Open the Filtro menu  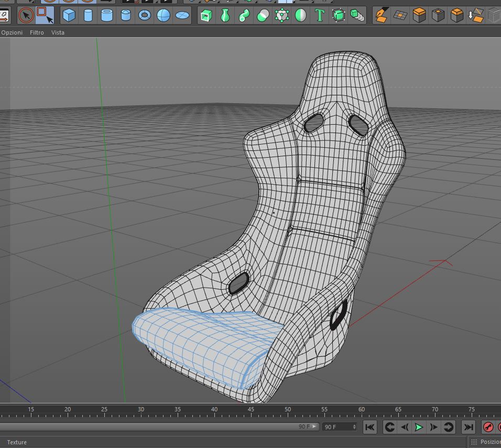[37, 32]
